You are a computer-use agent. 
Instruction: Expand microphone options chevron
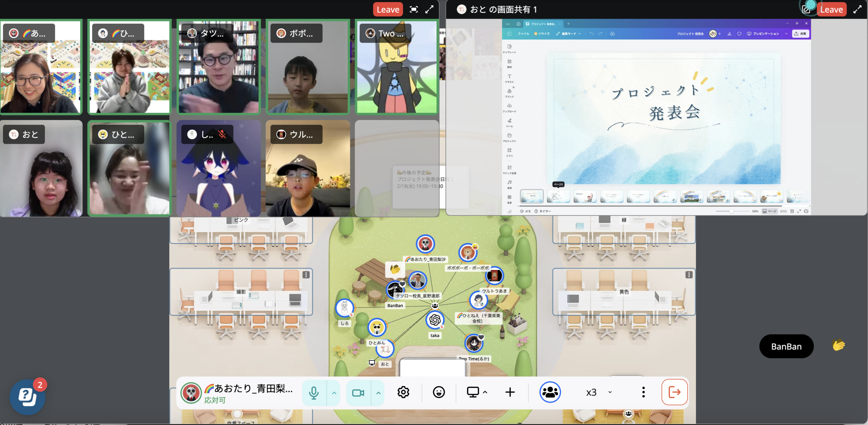click(334, 393)
